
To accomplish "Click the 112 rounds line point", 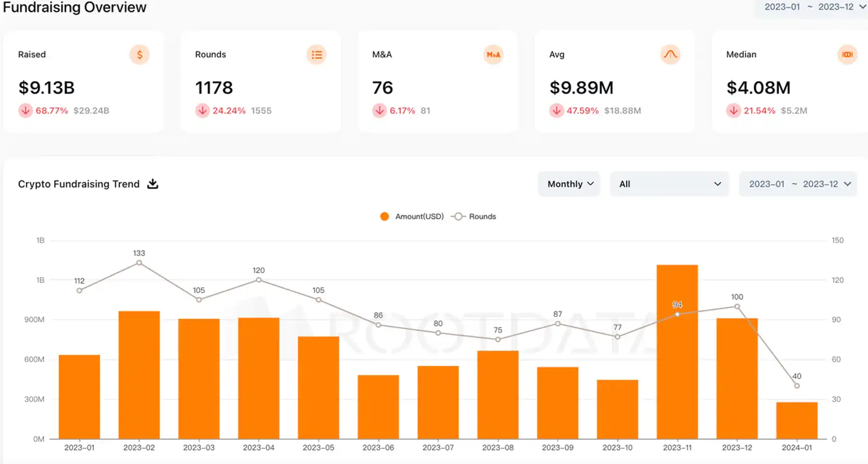I will point(80,291).
